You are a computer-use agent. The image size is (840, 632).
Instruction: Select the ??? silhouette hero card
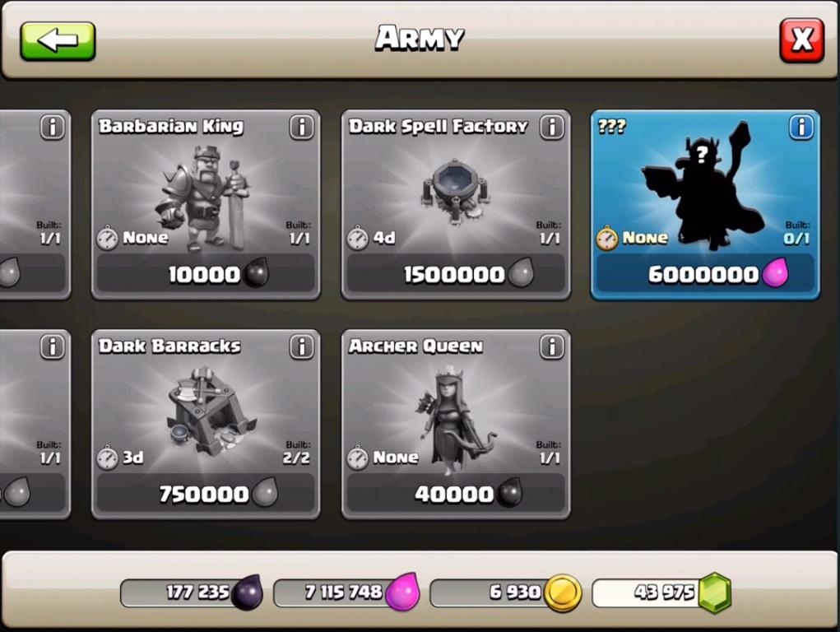pyautogui.click(x=705, y=205)
